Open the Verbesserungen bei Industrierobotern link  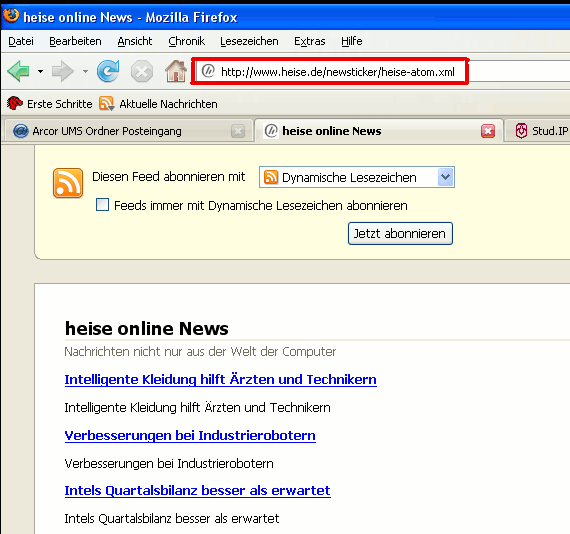pyautogui.click(x=190, y=435)
